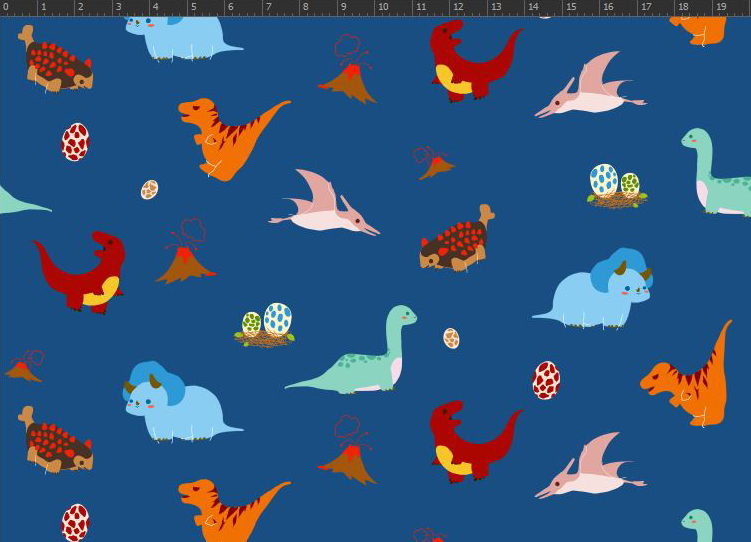Select the nest with green egg on left
Screen dimensions: 751x542
(264, 325)
